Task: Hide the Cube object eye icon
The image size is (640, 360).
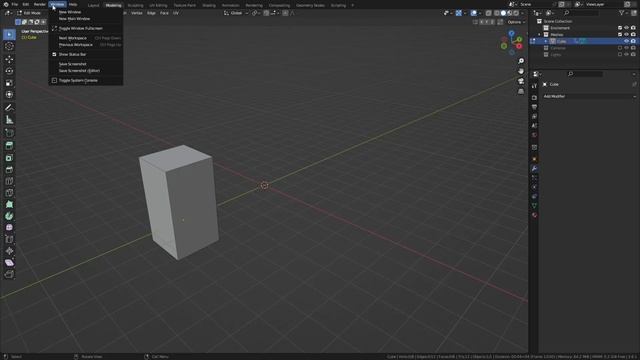Action: (627, 41)
